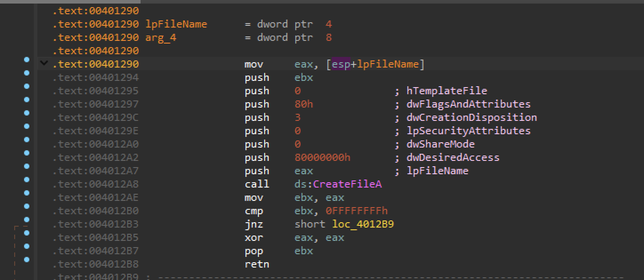Click the highlighted esp register

pos(342,64)
